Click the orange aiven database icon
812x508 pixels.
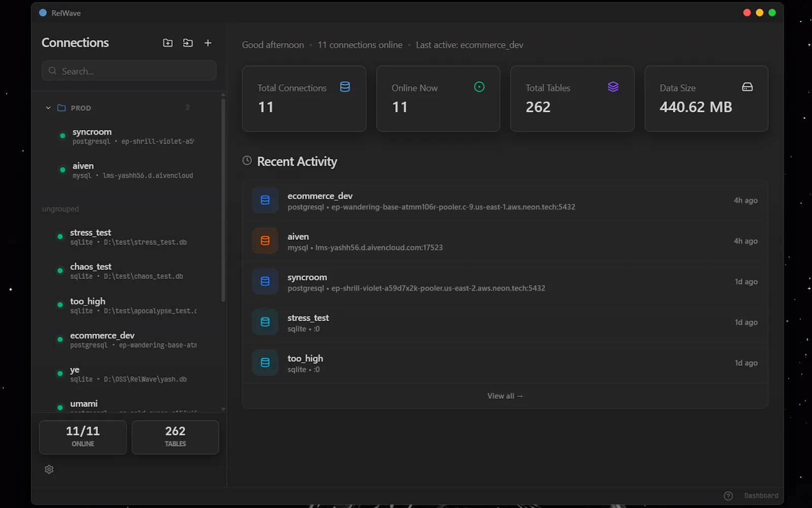click(x=265, y=241)
